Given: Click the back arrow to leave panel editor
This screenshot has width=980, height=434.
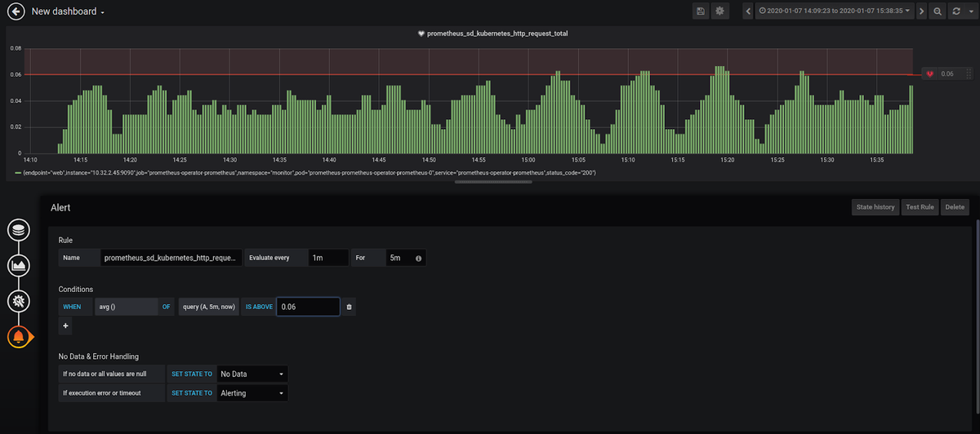Looking at the screenshot, I should [x=15, y=11].
